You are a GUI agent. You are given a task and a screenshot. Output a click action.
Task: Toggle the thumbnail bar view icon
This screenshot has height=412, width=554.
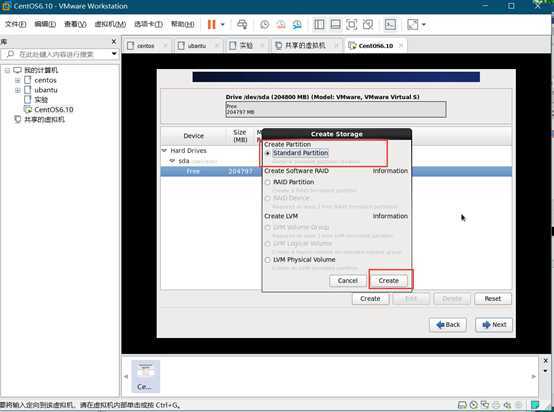(335, 24)
